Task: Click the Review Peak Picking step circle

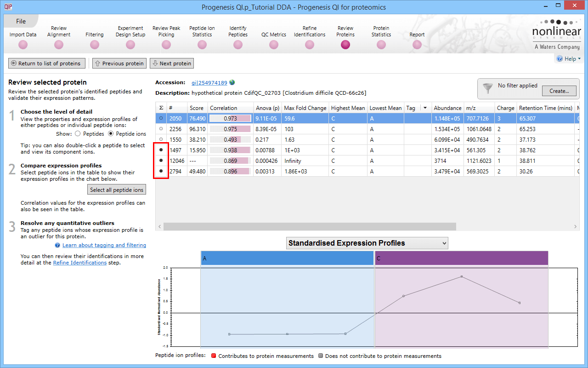Action: tap(166, 45)
